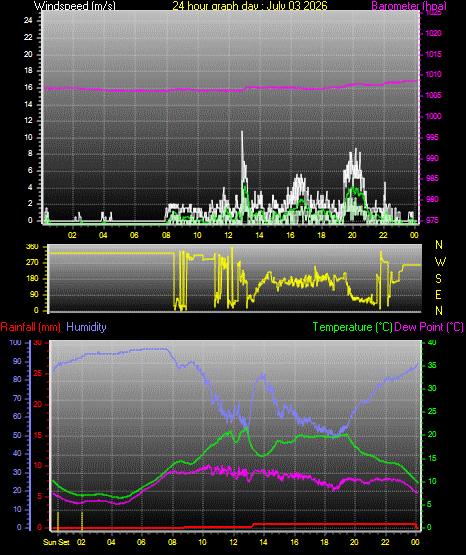Click the "Barometer (hpa)" axis title
The image size is (466, 555).
pyautogui.click(x=409, y=6)
